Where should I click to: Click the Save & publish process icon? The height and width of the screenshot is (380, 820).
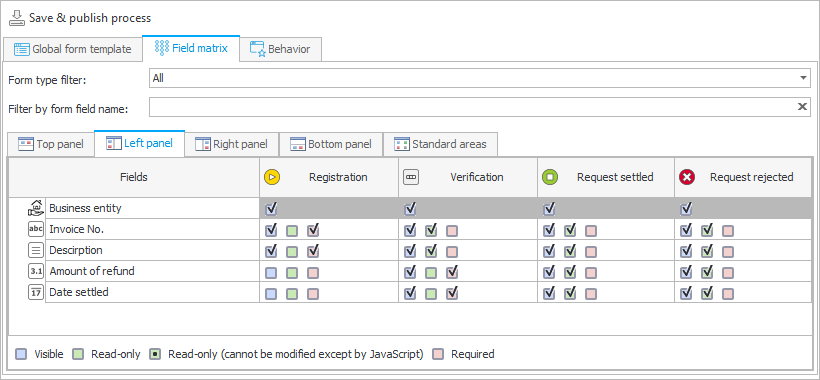[x=16, y=18]
